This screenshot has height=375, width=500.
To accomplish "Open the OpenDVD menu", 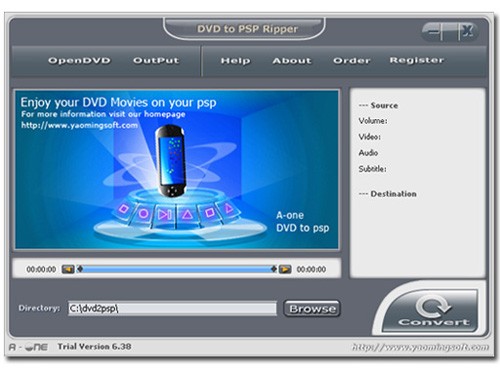I will coord(79,60).
